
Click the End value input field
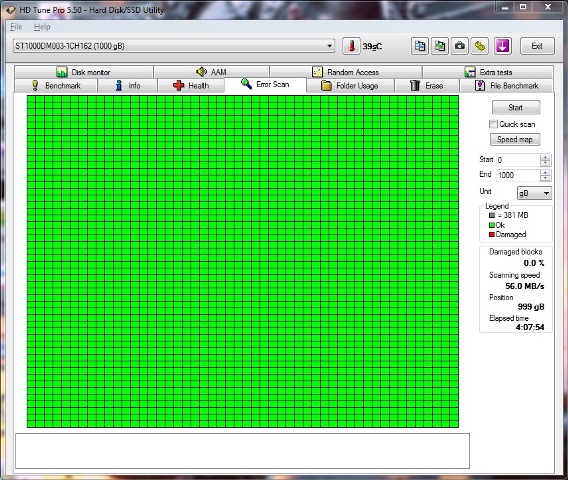click(518, 175)
